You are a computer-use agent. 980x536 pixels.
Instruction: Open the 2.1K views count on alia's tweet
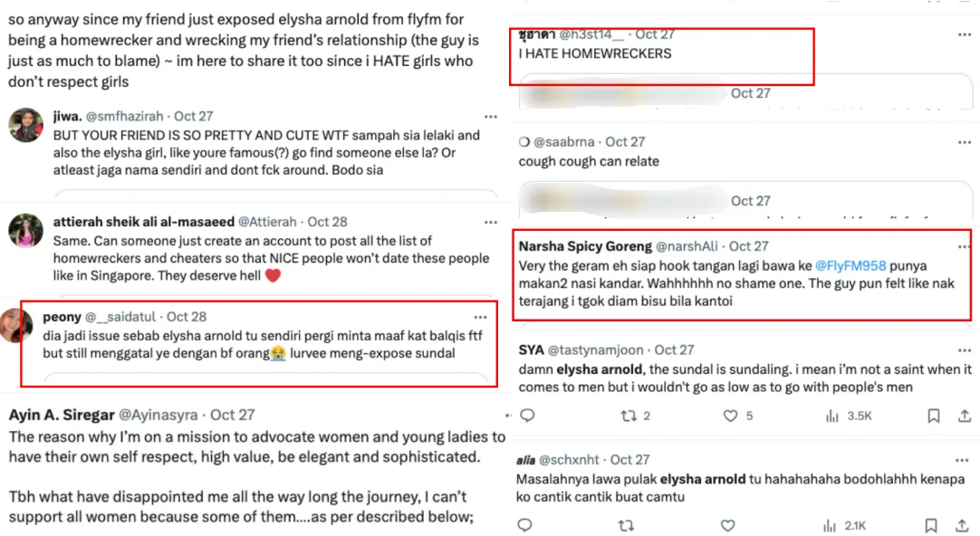pos(847,526)
